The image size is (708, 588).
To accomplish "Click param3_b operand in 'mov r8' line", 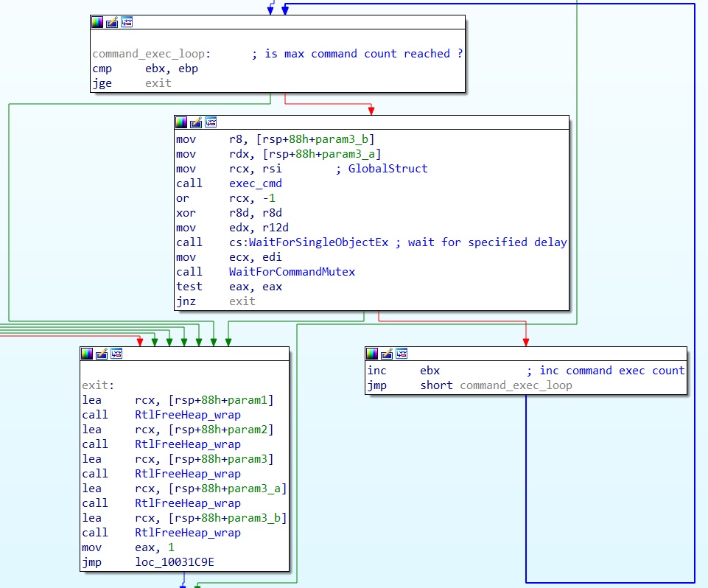I will [x=342, y=139].
